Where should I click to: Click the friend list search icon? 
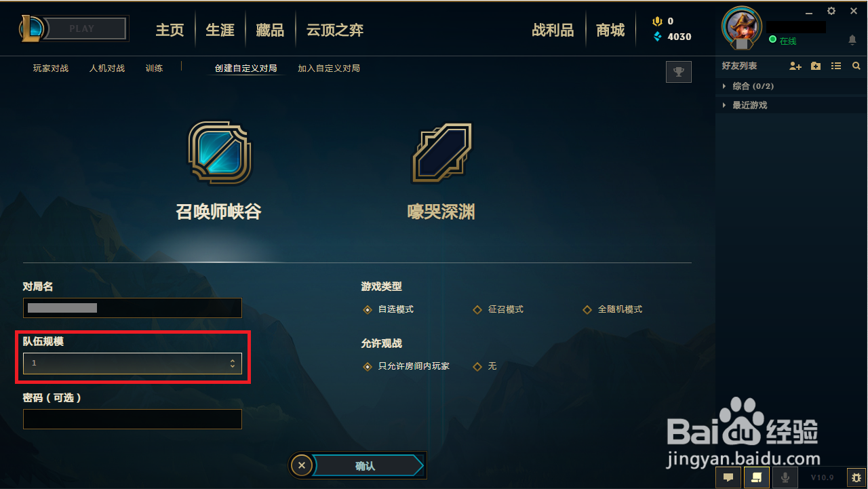[x=856, y=66]
